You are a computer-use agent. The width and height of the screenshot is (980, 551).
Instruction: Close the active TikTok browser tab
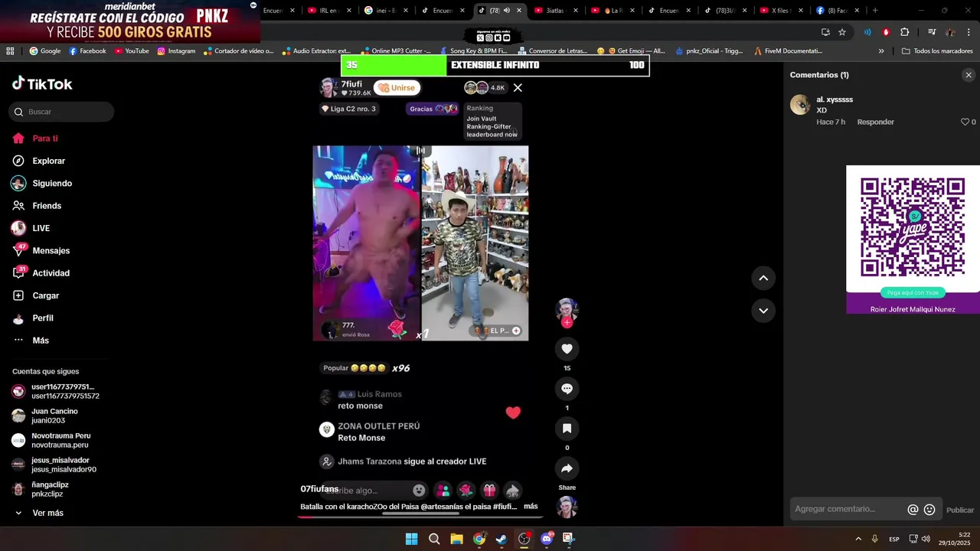point(519,11)
